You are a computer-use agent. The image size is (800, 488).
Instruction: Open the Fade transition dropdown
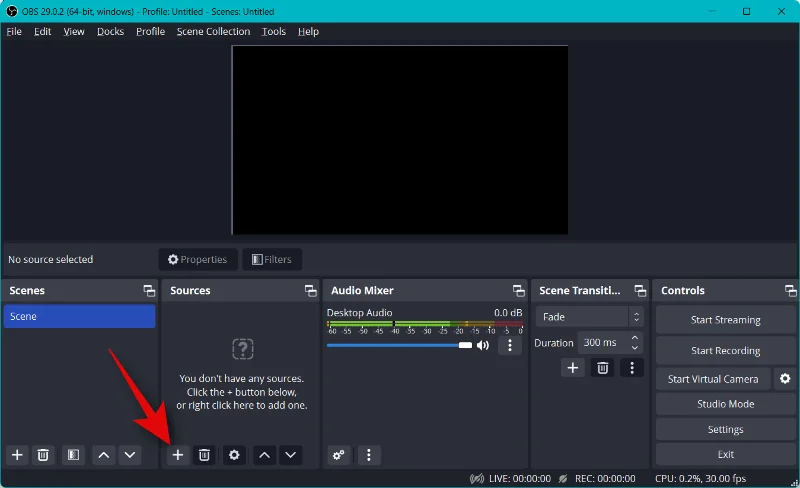coord(589,316)
